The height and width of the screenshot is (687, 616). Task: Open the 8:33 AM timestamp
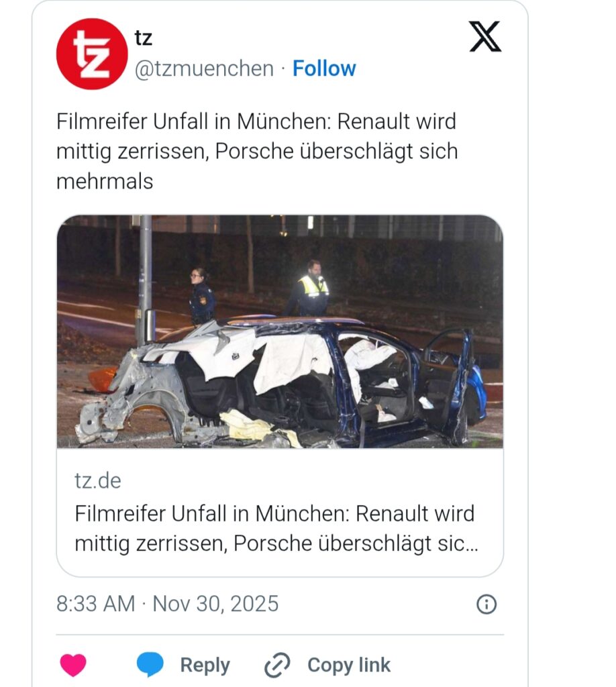(x=95, y=604)
